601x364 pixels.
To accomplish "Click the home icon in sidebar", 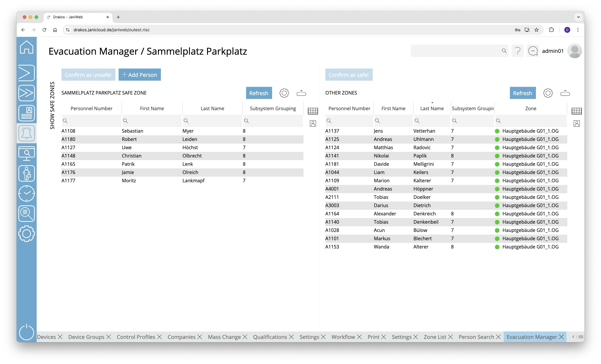I will pos(27,47).
